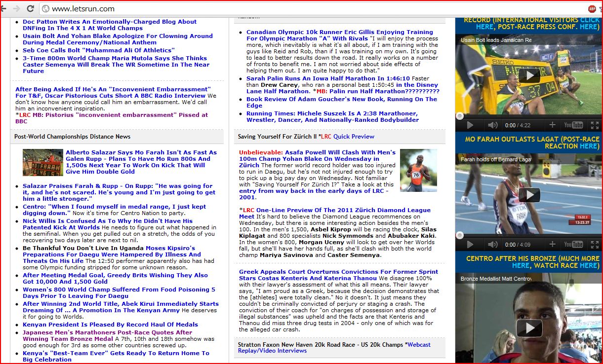Open the plus menu on the 4:22 video
The image size is (603, 364).
point(552,125)
